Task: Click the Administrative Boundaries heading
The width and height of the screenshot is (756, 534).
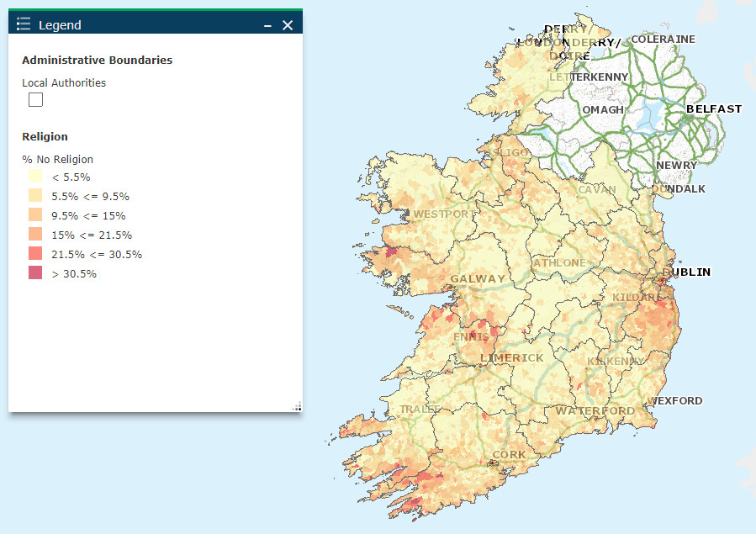Action: [97, 60]
